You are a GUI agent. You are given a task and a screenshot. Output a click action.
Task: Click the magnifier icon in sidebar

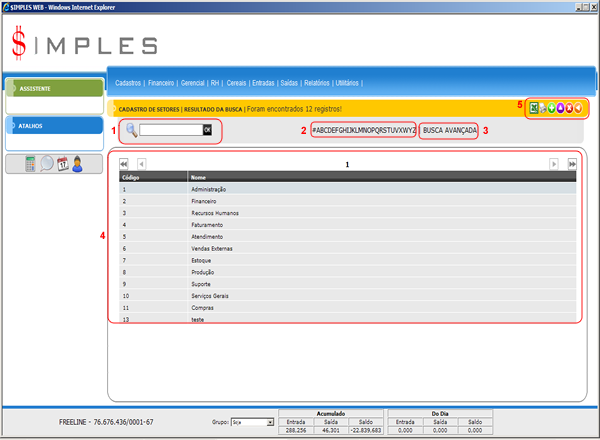coord(46,164)
